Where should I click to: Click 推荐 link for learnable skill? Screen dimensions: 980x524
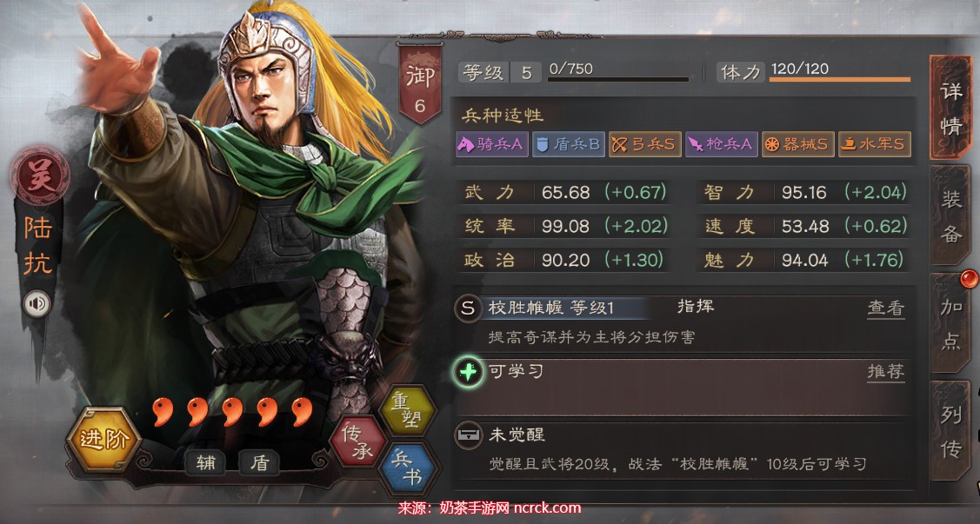coord(885,372)
